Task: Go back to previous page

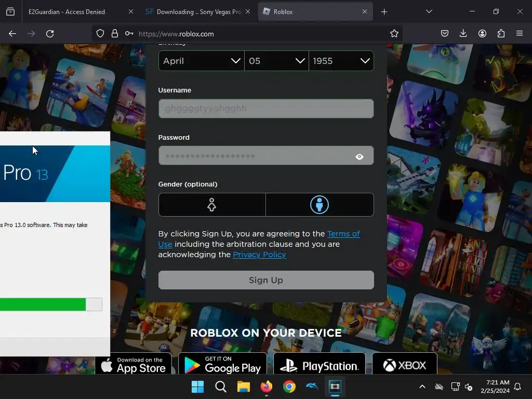Action: point(12,34)
